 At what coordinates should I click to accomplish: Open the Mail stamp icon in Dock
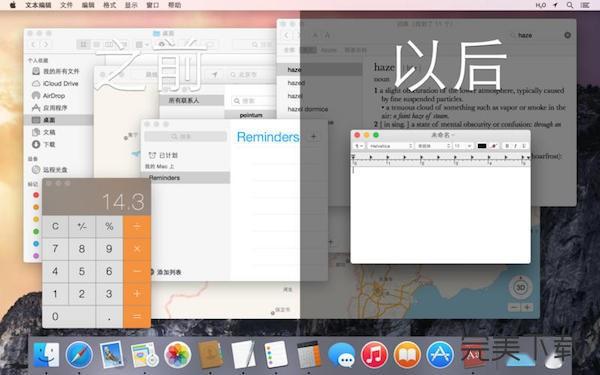coord(111,355)
